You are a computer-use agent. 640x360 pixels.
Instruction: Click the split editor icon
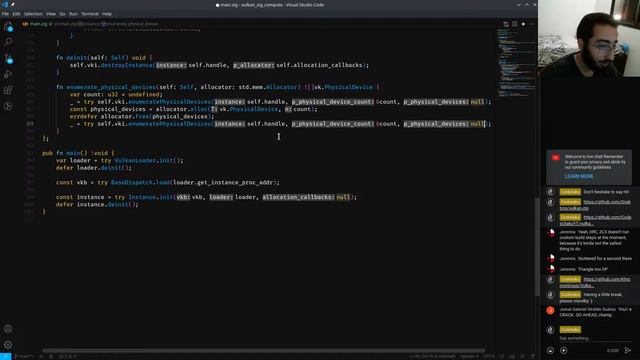tap(515, 24)
